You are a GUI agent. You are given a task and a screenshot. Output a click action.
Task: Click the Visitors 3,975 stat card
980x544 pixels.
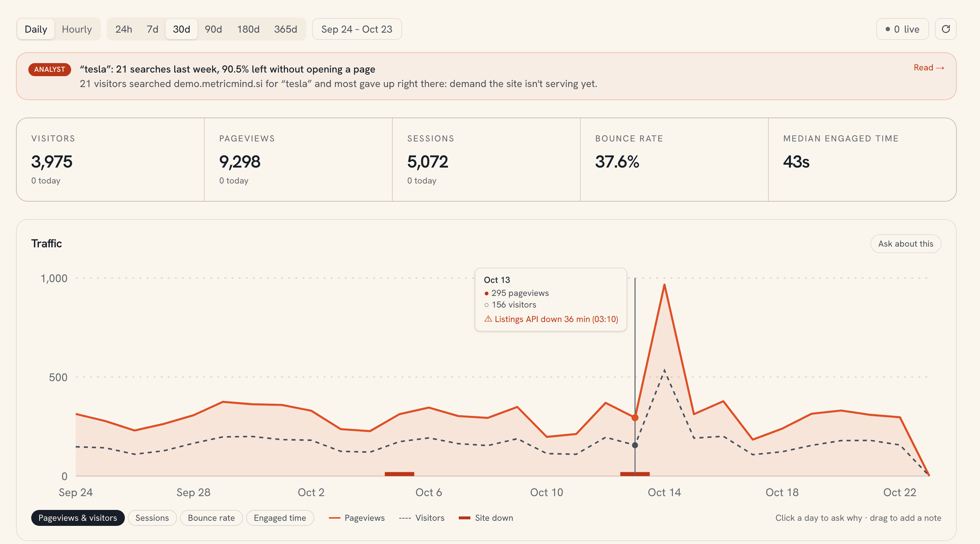pos(110,159)
